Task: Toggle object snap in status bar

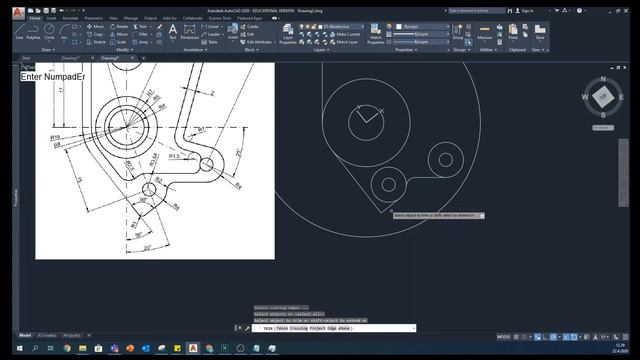Action: (x=574, y=337)
